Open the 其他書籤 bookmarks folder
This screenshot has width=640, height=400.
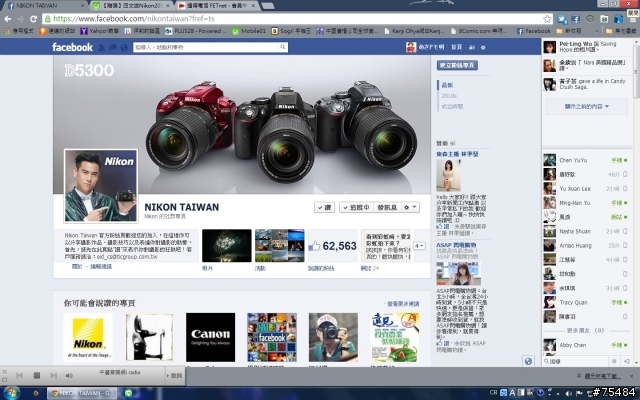622,31
